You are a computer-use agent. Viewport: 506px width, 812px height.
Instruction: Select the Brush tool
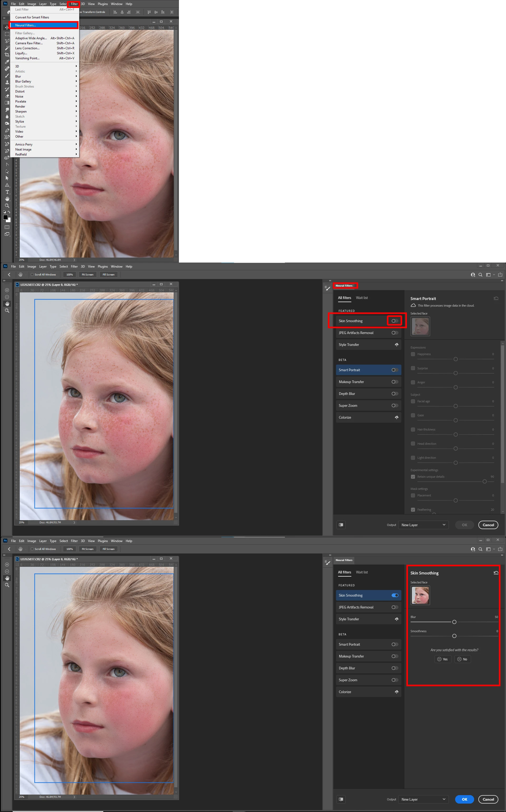coord(7,76)
